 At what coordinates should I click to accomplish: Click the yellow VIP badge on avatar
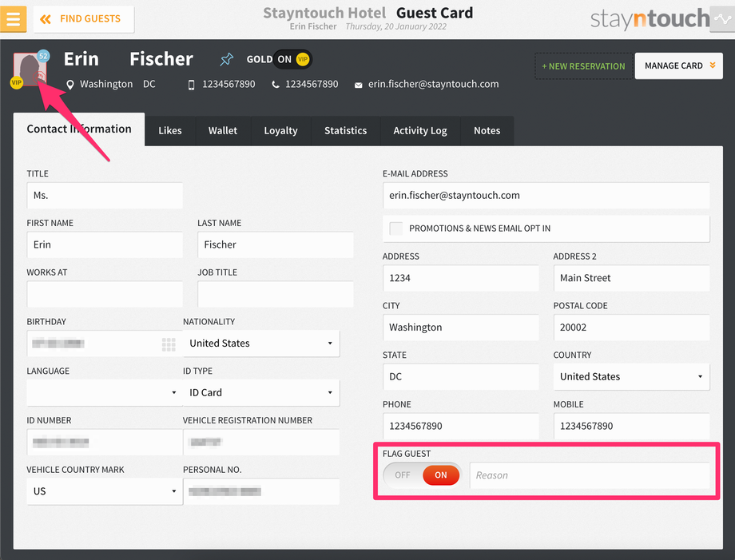coord(17,82)
